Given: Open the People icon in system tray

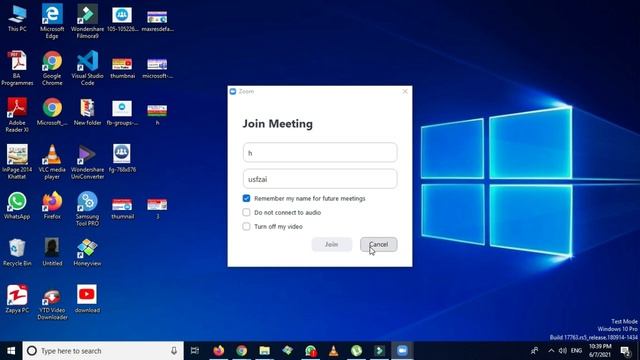Looking at the screenshot, I should 534,351.
